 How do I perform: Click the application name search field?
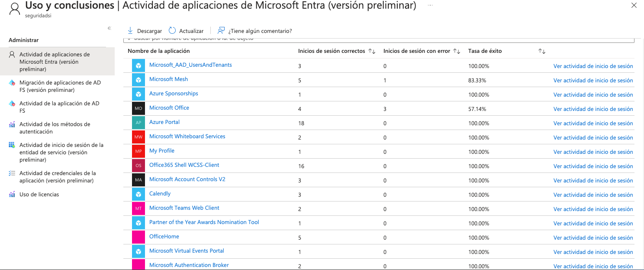click(x=379, y=40)
